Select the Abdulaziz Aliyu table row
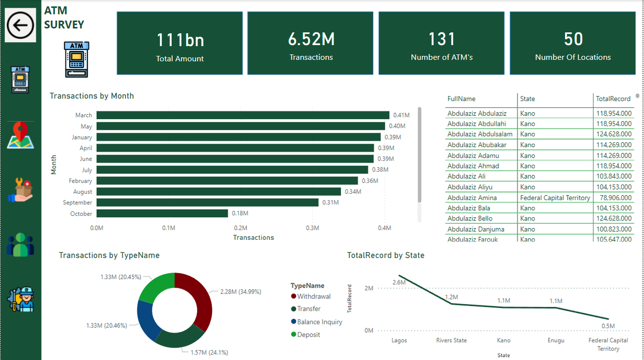Viewport: 644px width, 360px height. pyautogui.click(x=539, y=187)
